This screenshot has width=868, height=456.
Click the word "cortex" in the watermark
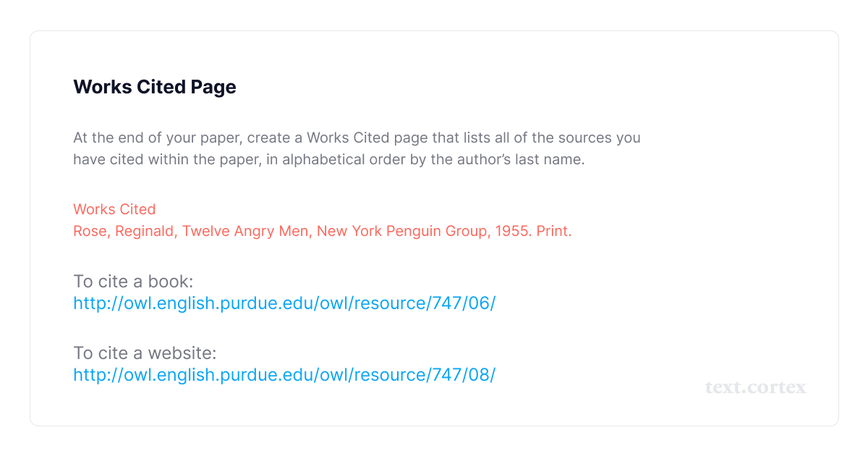[778, 388]
